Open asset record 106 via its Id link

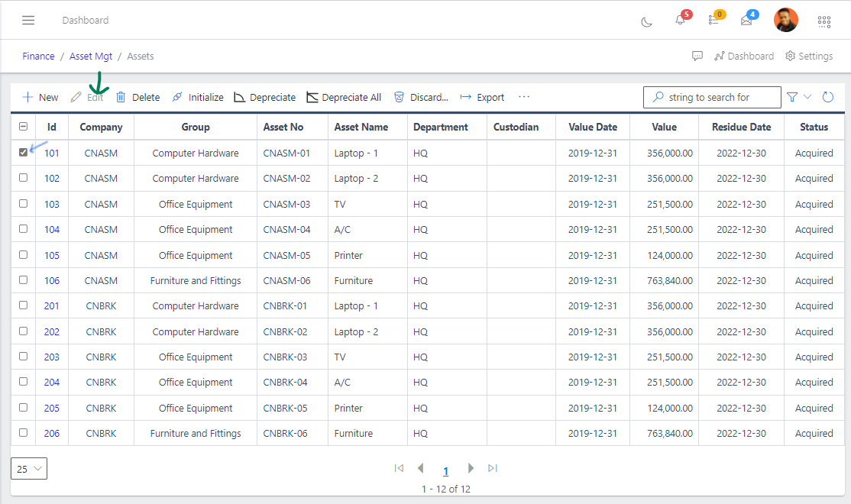[51, 280]
